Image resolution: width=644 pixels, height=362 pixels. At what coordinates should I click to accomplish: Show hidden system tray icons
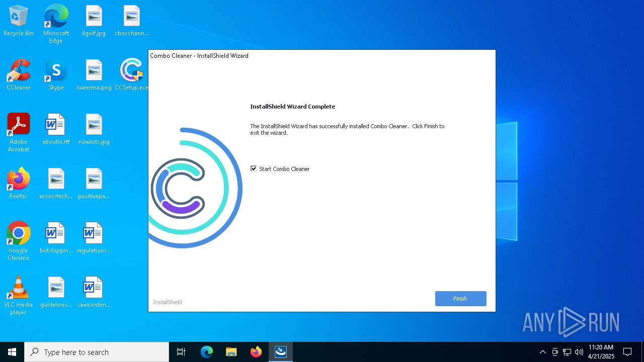pyautogui.click(x=542, y=352)
